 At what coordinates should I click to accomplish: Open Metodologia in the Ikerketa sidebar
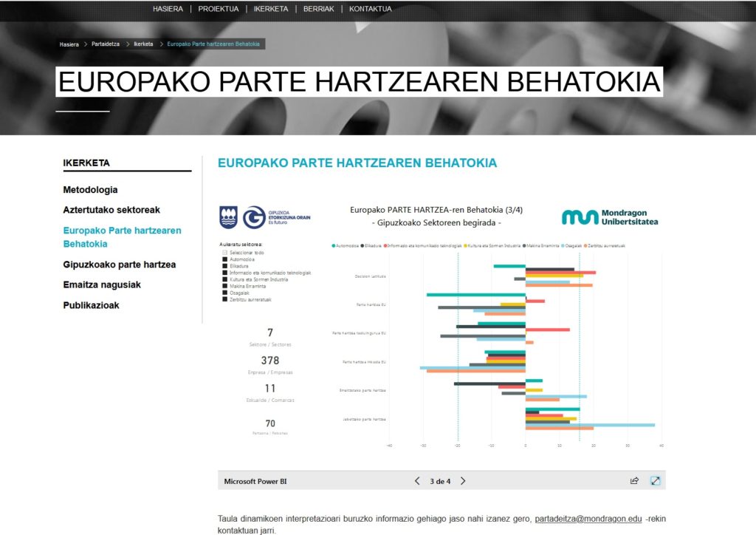tap(90, 190)
